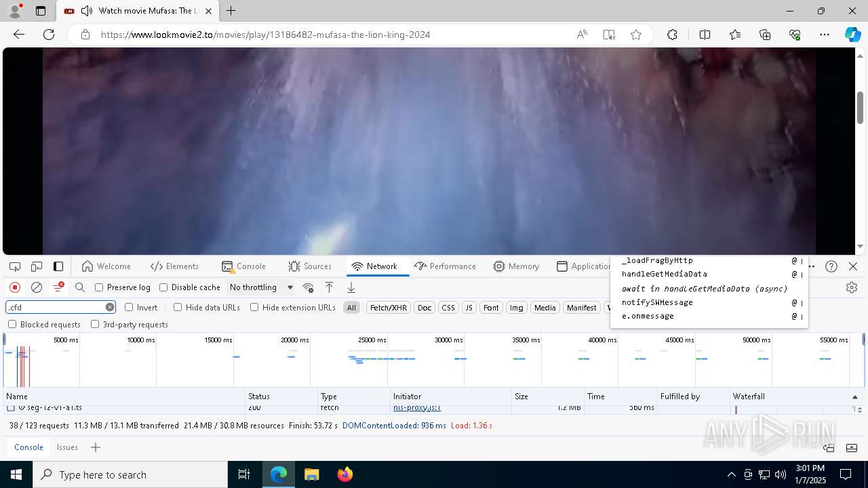Viewport: 868px width, 488px height.
Task: Filter requests by JS type
Action: click(469, 308)
